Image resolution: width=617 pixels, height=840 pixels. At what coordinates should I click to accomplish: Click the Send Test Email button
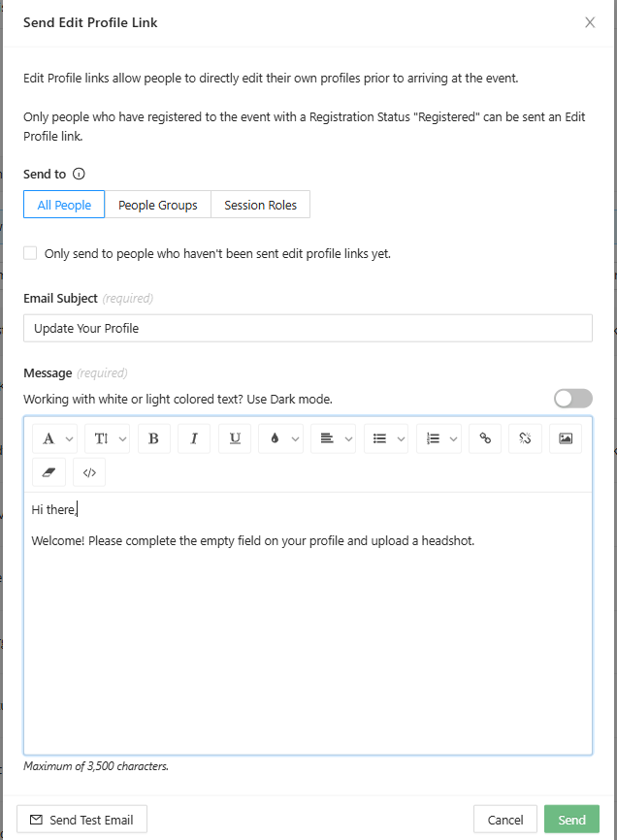pos(81,820)
